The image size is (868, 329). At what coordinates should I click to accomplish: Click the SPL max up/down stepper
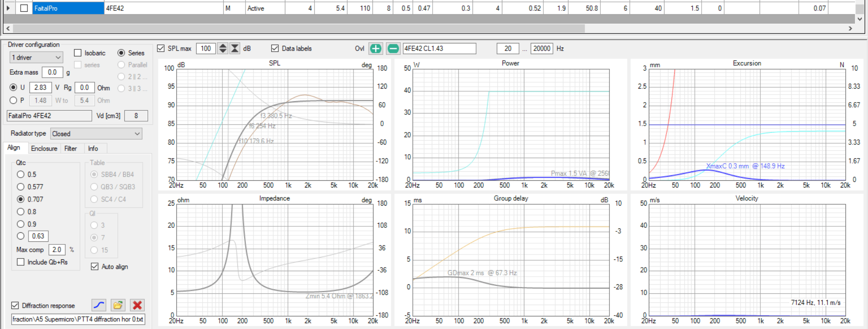(x=222, y=48)
